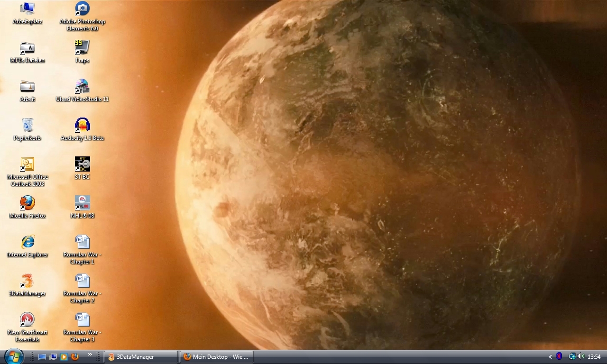Select the 3DataManager desktop shortcut

28,281
